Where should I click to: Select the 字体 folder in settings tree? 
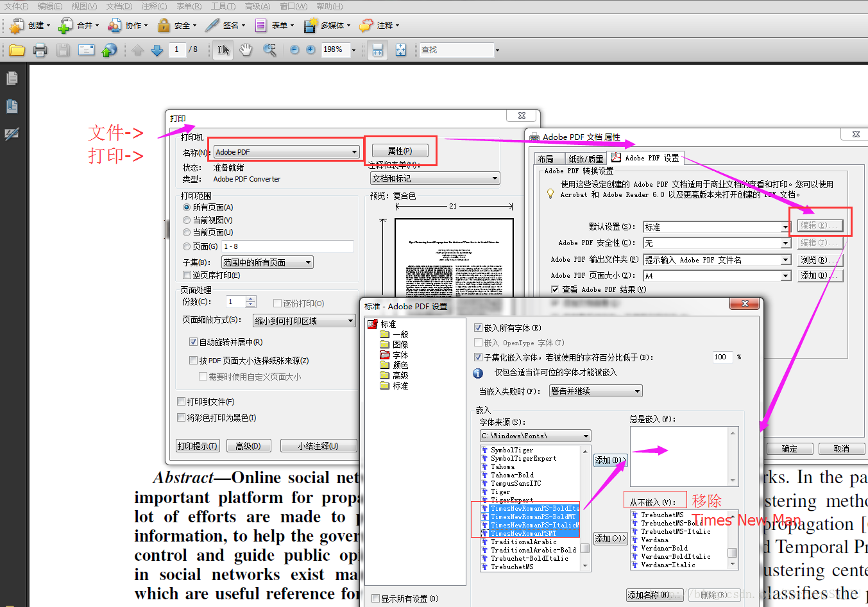coord(393,355)
